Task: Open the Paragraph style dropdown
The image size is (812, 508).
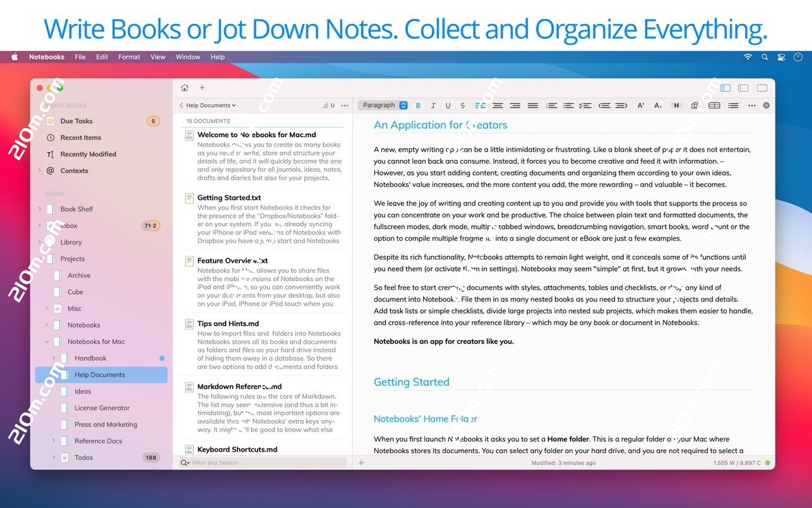Action: (383, 105)
